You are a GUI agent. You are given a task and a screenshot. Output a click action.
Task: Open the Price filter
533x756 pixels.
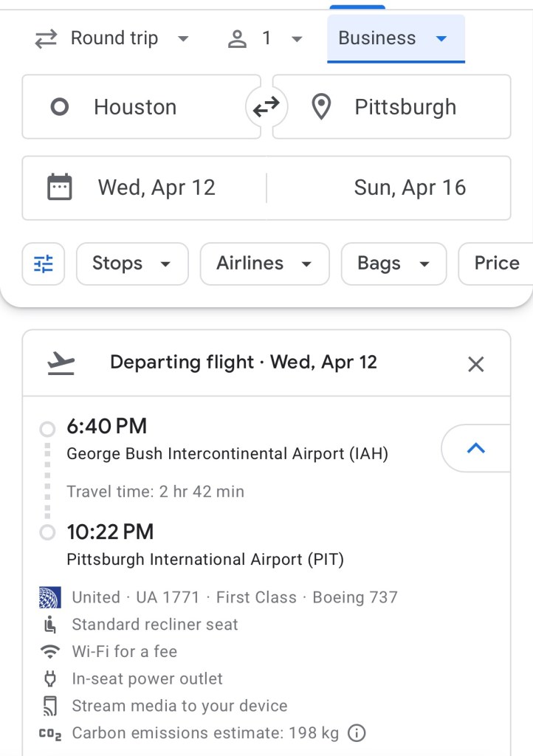[x=496, y=264]
